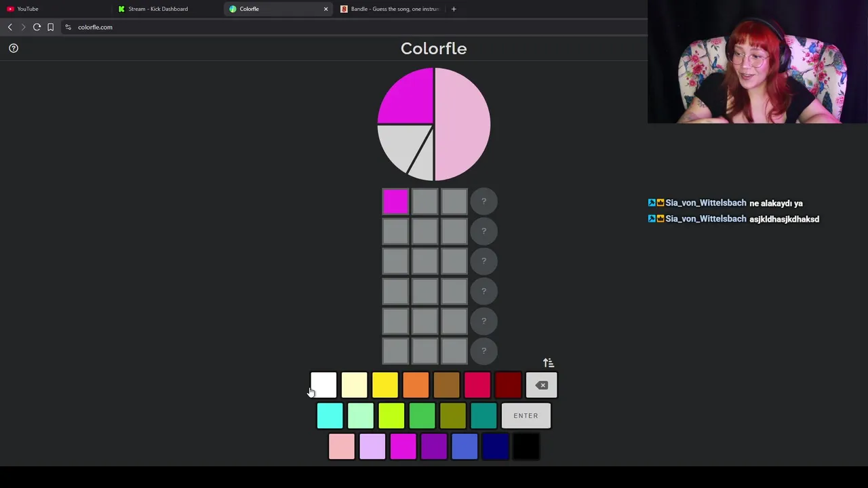Image resolution: width=868 pixels, height=488 pixels.
Task: Pick the black color swatch
Action: point(526,447)
